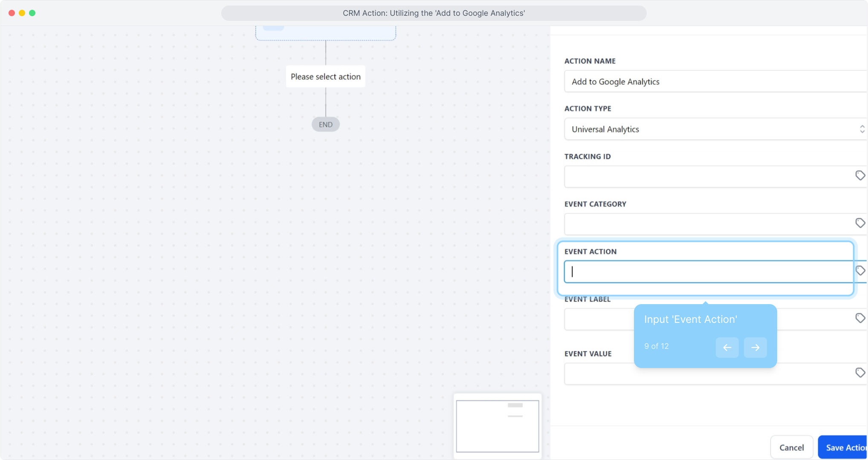Go to next tour step arrow
The image size is (868, 460).
[x=755, y=348]
